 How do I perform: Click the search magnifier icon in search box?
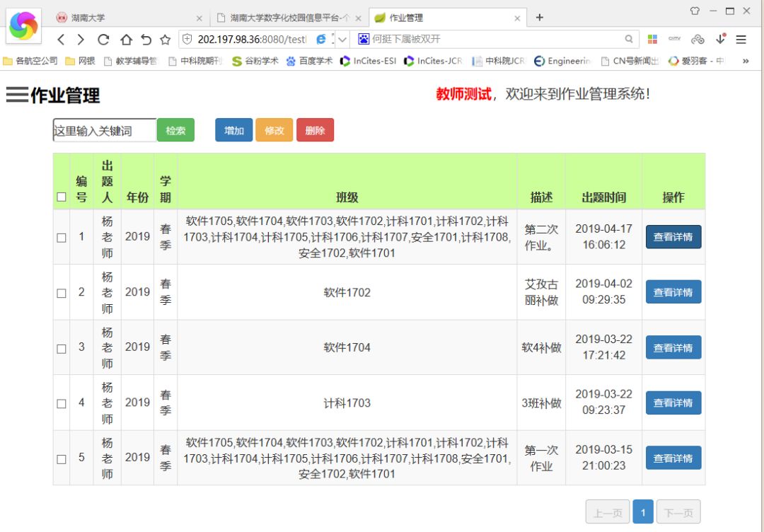point(628,40)
